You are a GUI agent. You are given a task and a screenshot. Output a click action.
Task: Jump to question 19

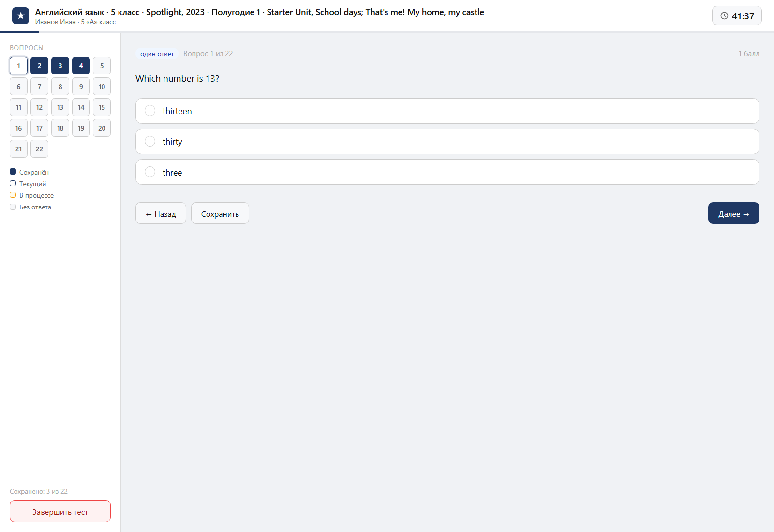point(81,128)
